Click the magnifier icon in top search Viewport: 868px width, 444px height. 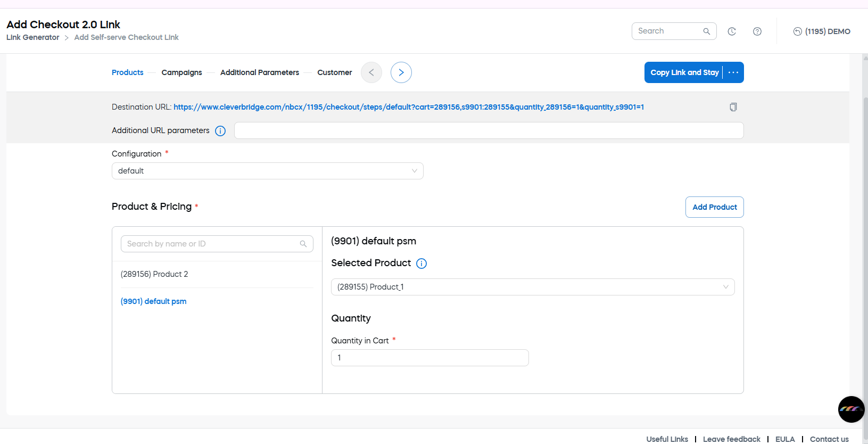[x=706, y=31]
